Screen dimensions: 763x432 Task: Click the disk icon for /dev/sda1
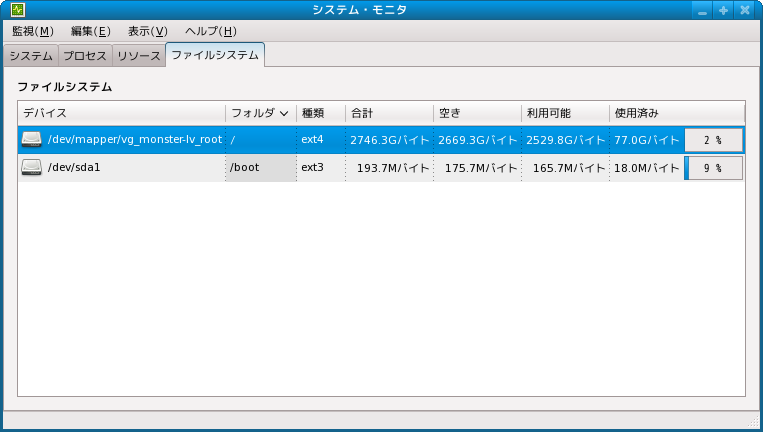(33, 168)
